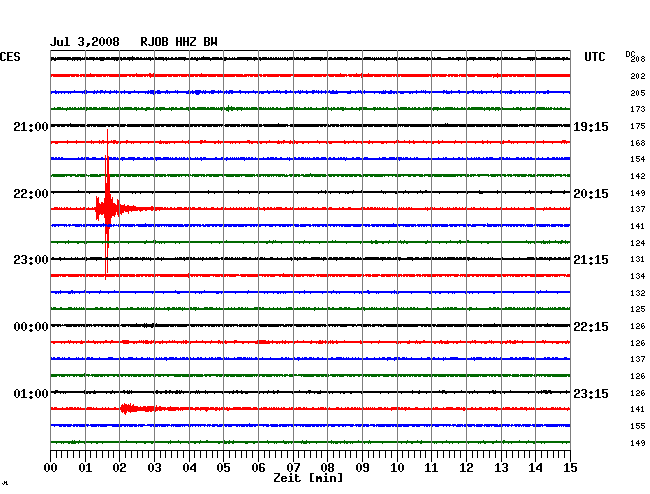Click the DC value 125

point(638,309)
